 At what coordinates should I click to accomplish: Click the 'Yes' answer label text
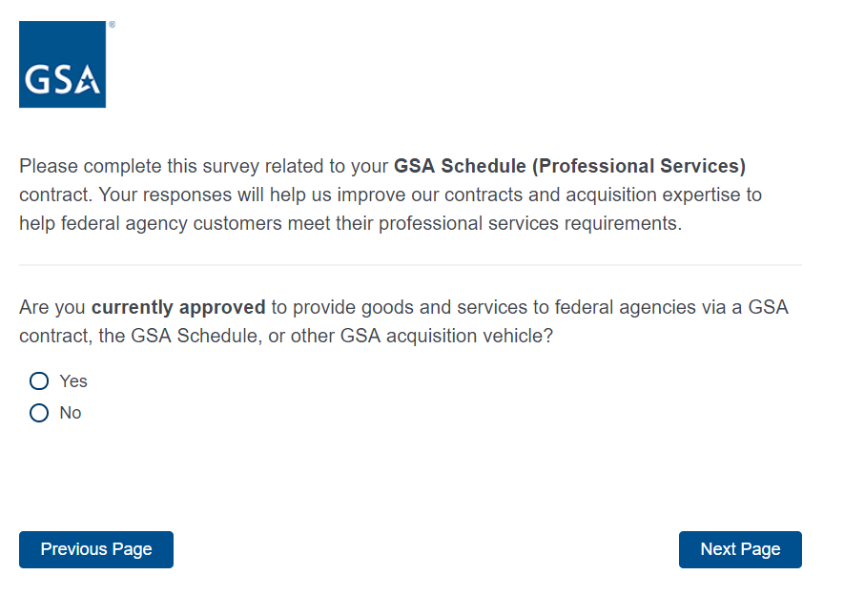[x=73, y=381]
